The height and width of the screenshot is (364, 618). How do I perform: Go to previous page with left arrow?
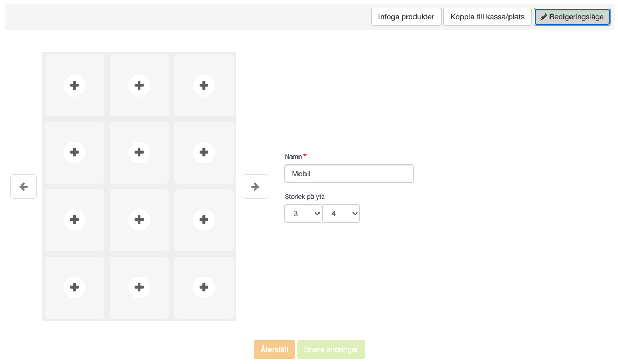(23, 187)
